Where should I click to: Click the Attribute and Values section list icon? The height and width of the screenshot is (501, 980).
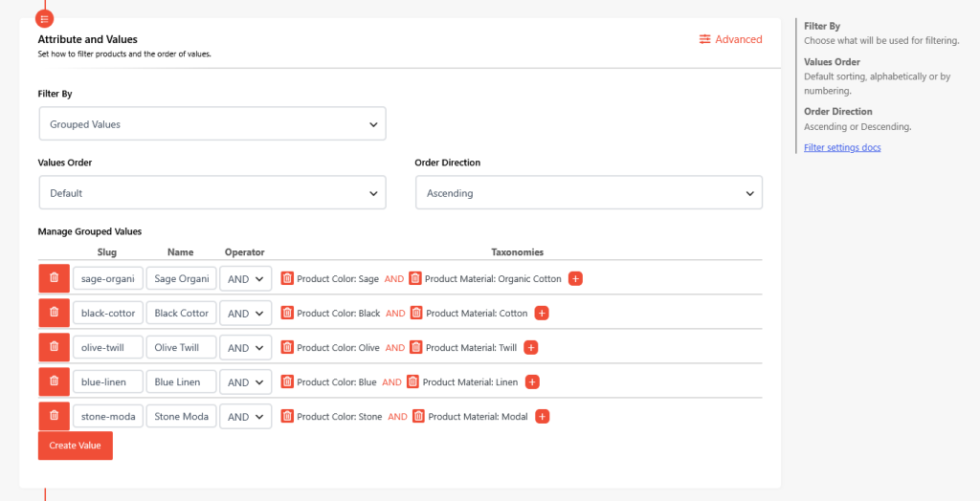(x=44, y=19)
